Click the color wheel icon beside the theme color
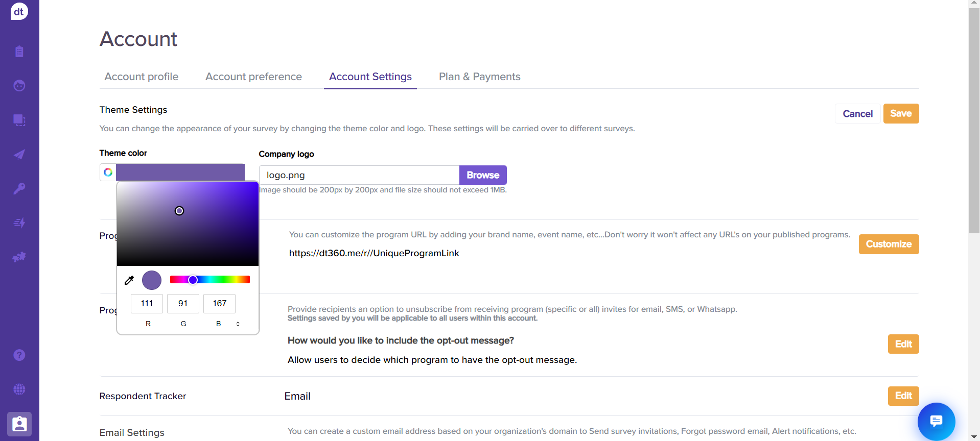The width and height of the screenshot is (980, 441). point(108,173)
